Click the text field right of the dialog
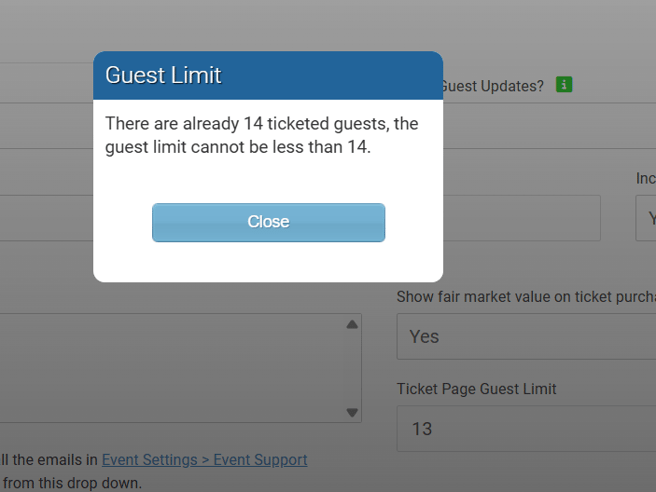 (x=522, y=218)
